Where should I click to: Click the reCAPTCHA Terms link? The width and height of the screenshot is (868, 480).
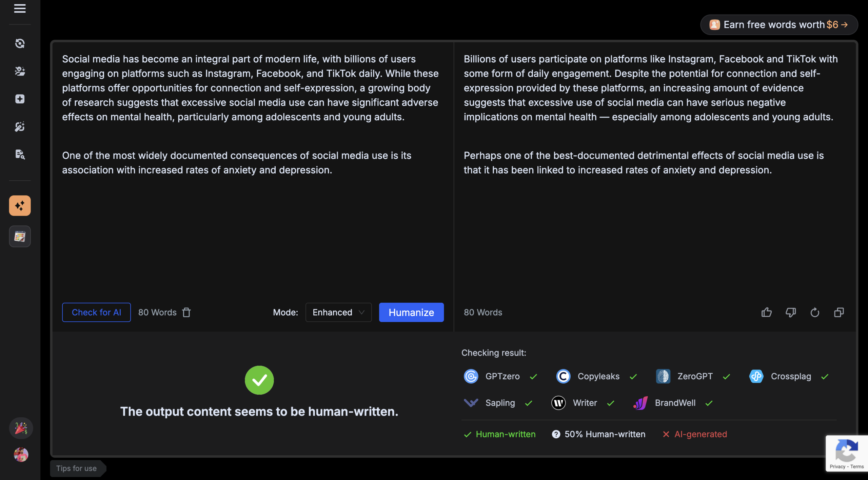click(x=857, y=466)
